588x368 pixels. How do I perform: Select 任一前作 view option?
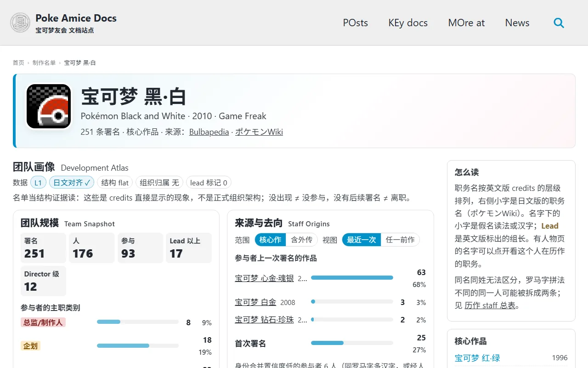(x=400, y=240)
